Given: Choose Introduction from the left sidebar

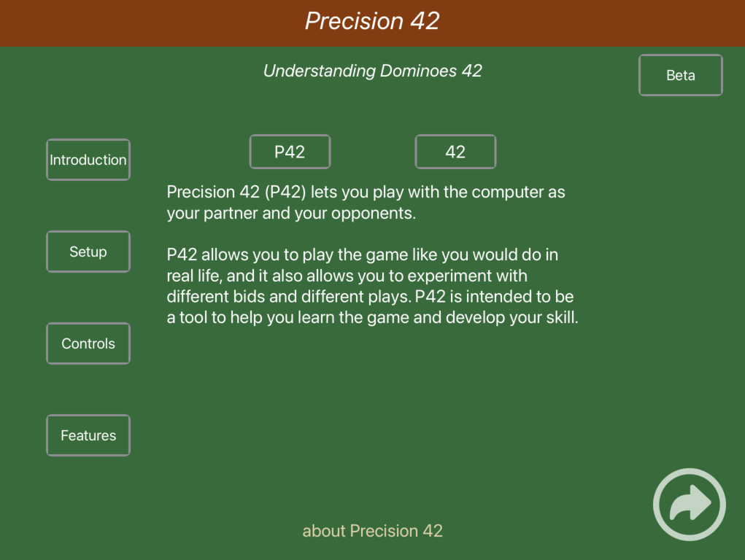Looking at the screenshot, I should point(88,160).
